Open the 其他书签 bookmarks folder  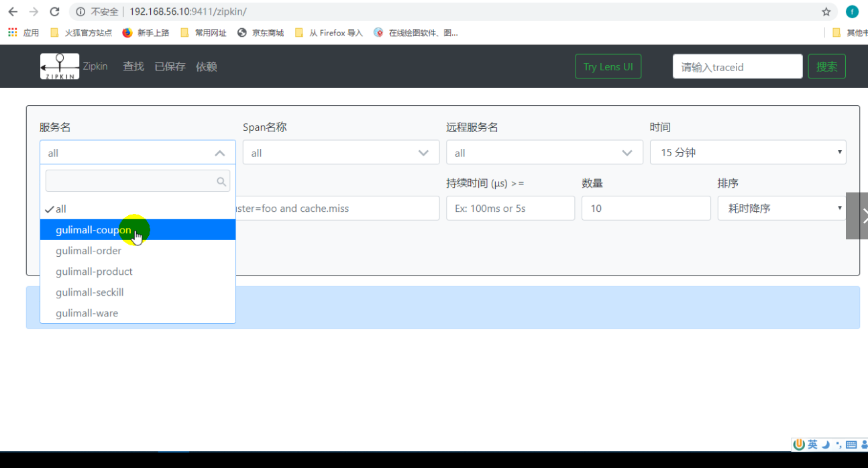[849, 32]
